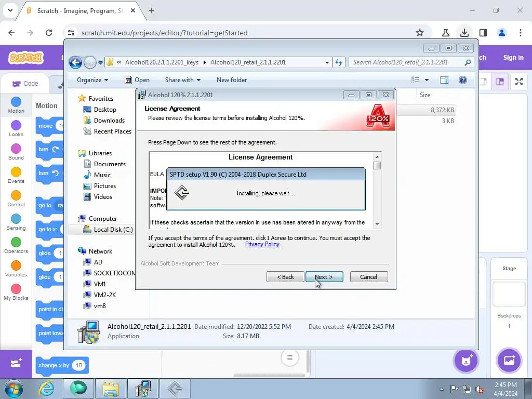Image resolution: width=532 pixels, height=399 pixels.
Task: Enter Scratch full screen mode icon
Action: (519, 82)
